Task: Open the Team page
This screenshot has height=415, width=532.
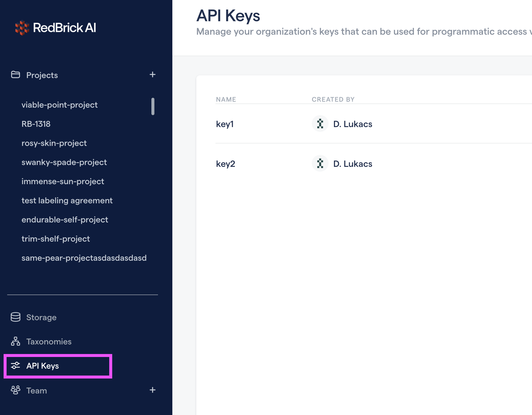Action: pyautogui.click(x=37, y=391)
